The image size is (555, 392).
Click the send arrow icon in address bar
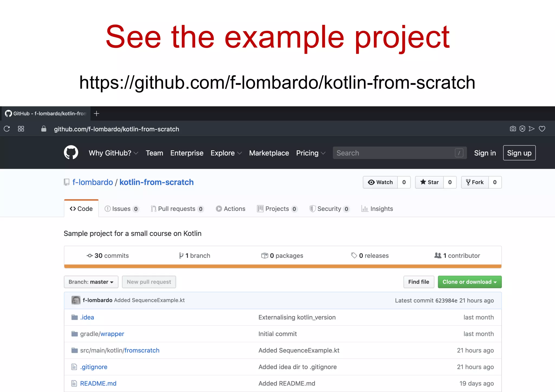coord(532,129)
